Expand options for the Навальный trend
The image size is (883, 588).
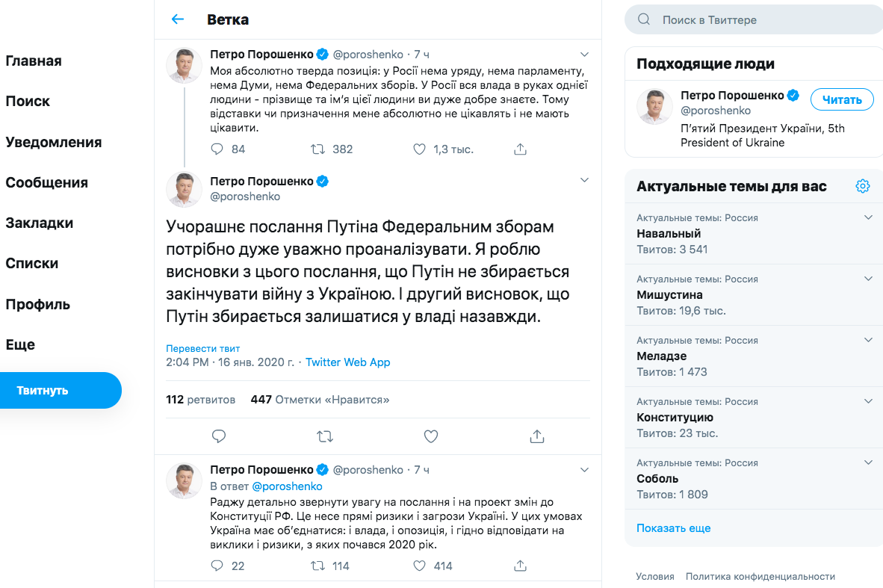(868, 217)
